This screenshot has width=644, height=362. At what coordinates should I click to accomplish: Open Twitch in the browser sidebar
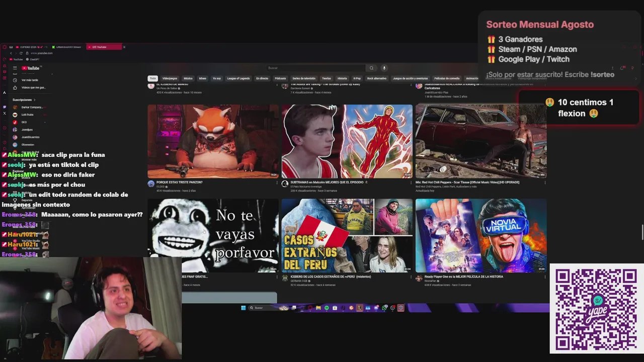[5, 107]
